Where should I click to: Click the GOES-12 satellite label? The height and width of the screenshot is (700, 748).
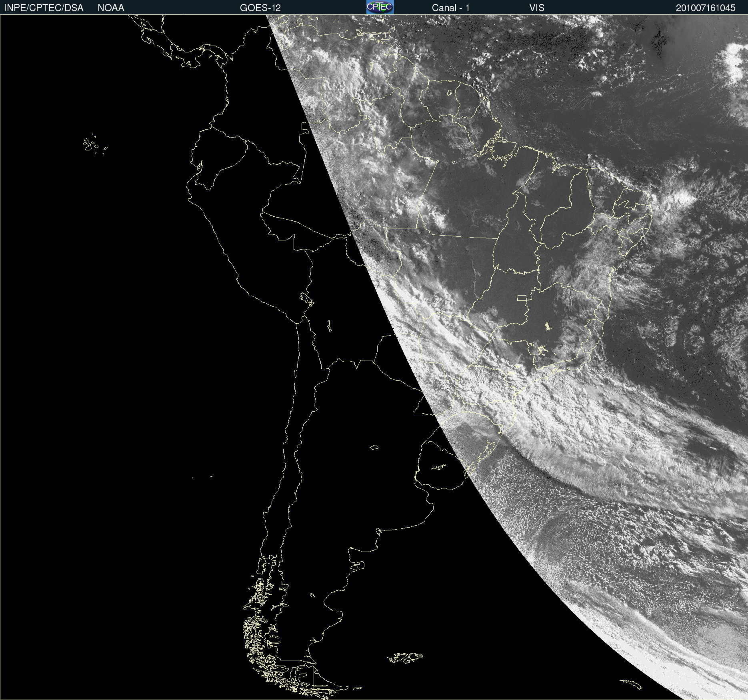coord(260,8)
